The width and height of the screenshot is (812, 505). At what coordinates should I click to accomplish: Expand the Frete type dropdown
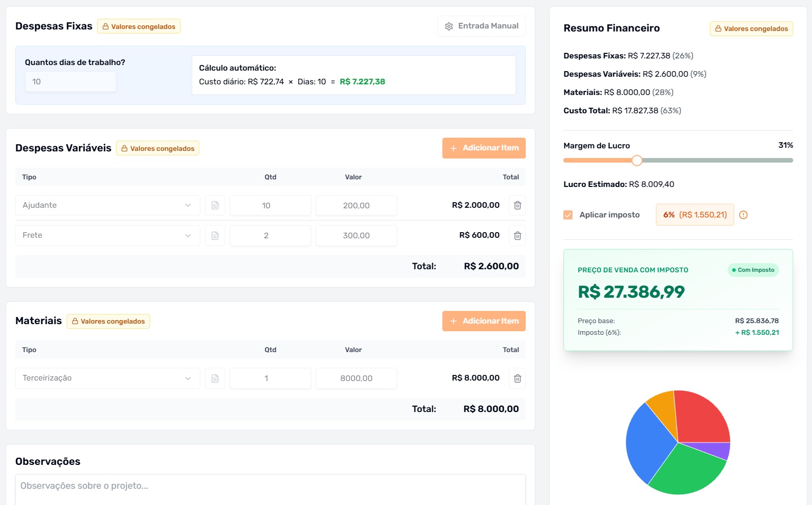coord(188,236)
